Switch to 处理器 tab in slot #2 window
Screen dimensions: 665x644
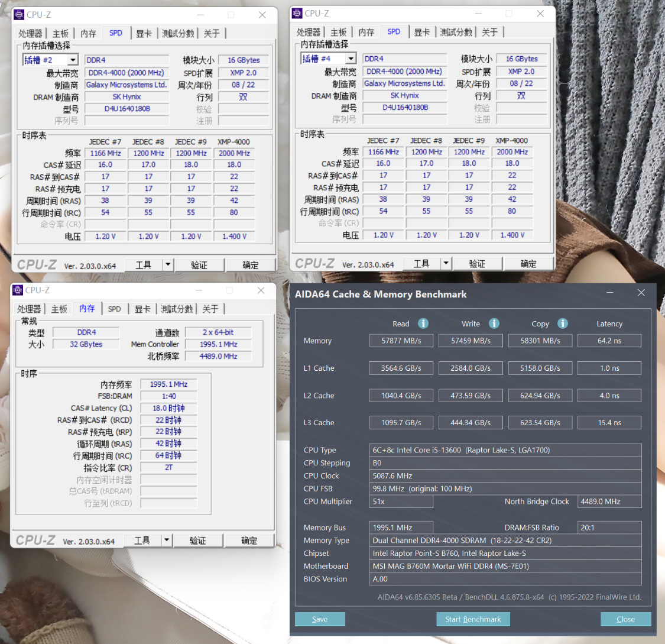tap(31, 34)
